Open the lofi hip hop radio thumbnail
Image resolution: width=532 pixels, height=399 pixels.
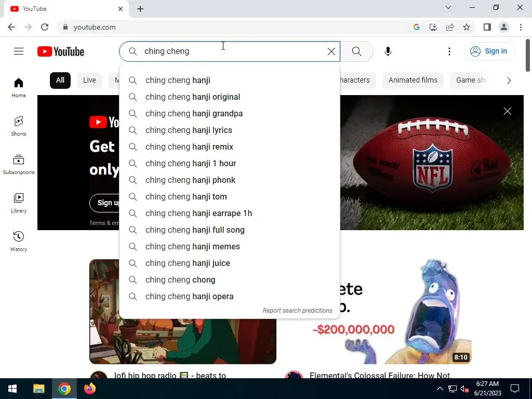pos(182,342)
